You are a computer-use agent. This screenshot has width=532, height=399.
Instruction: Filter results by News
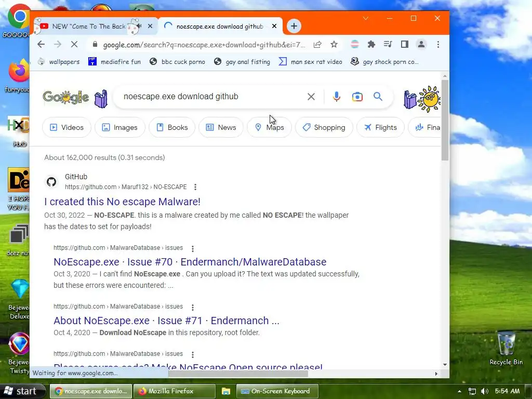click(221, 127)
